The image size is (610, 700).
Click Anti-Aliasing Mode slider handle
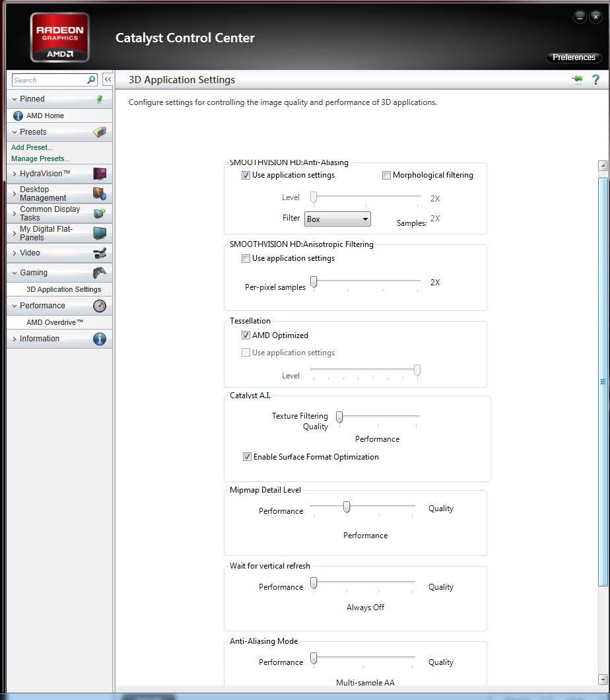click(314, 658)
